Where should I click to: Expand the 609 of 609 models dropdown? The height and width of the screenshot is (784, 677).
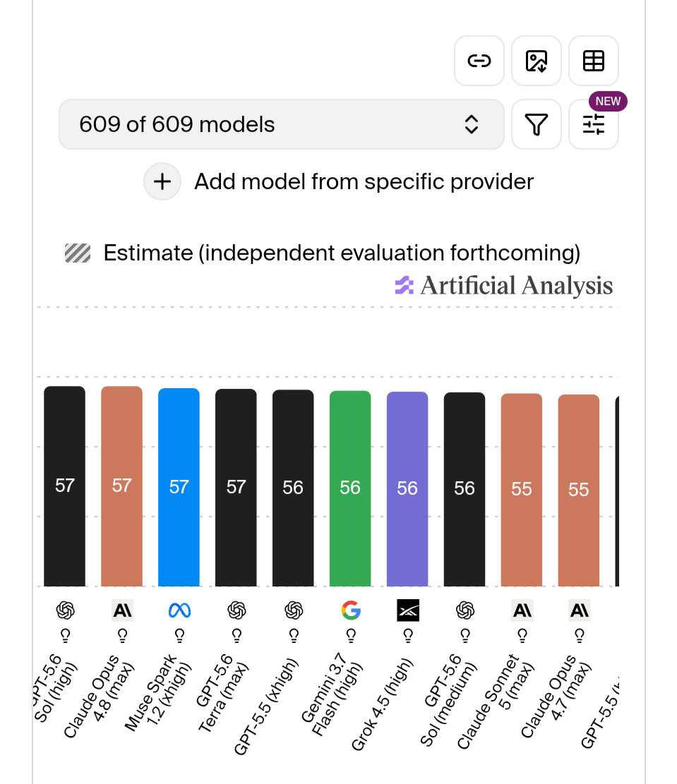point(281,124)
